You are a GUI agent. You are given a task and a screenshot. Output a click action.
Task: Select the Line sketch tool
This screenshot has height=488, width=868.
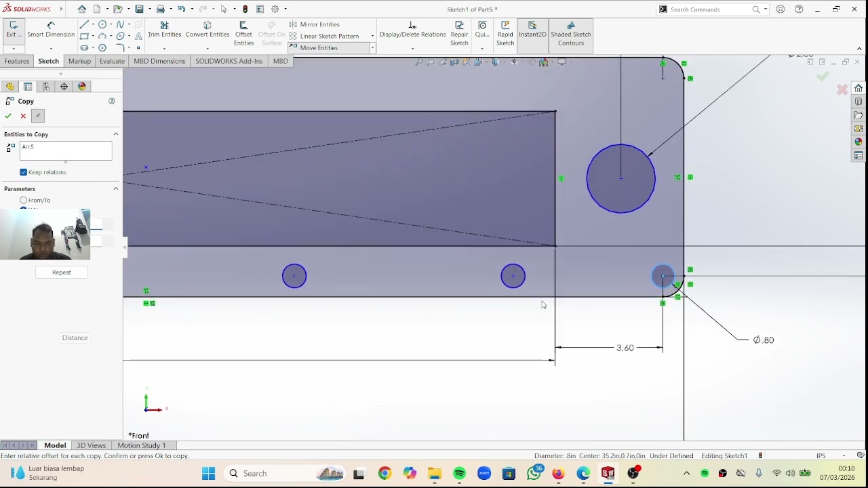(84, 24)
